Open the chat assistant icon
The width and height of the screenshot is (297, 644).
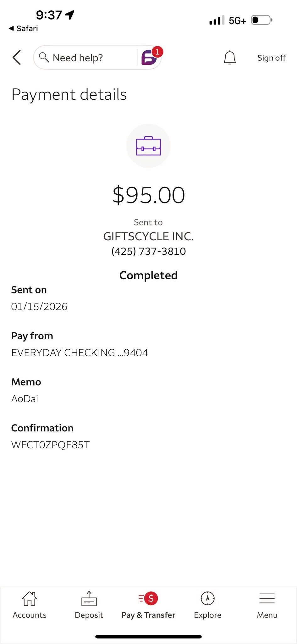pos(150,57)
